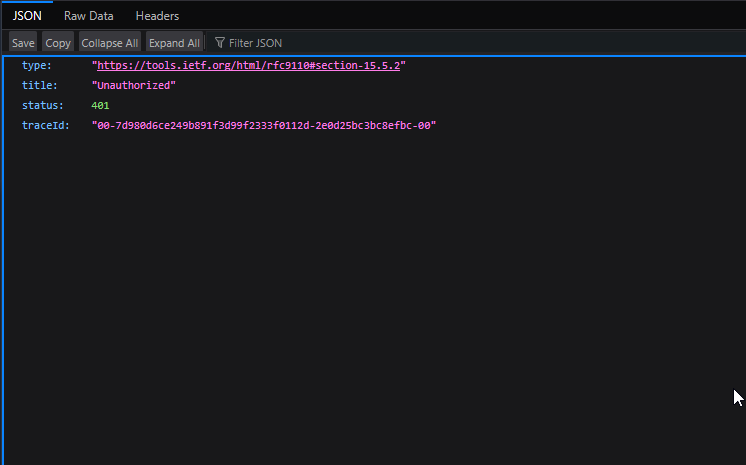This screenshot has width=746, height=465.
Task: Open the Headers tab
Action: (157, 16)
